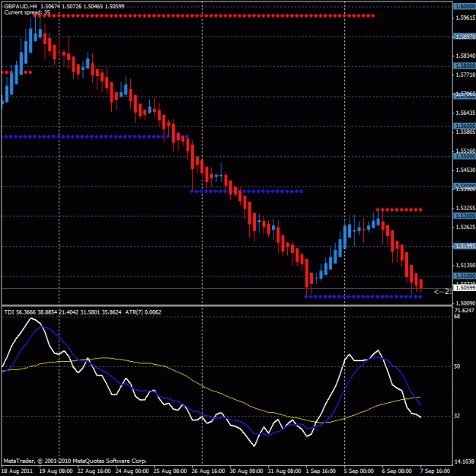Select the 14.1038 indicator scale value
This screenshot has height=476, width=476.
point(465,462)
